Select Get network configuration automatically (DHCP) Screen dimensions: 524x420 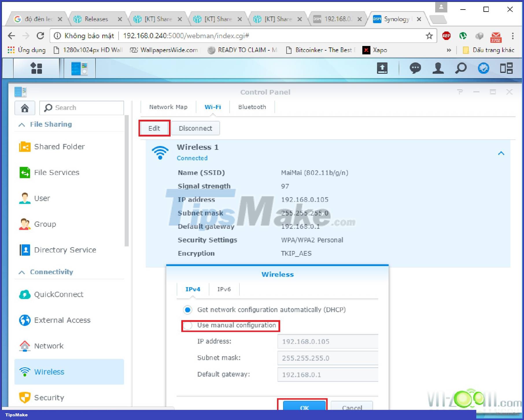(x=188, y=310)
